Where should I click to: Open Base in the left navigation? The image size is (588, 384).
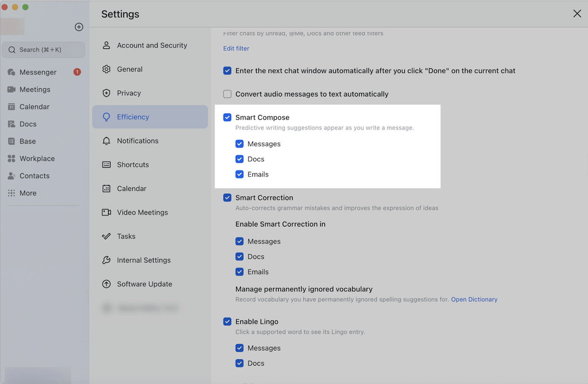click(x=28, y=141)
